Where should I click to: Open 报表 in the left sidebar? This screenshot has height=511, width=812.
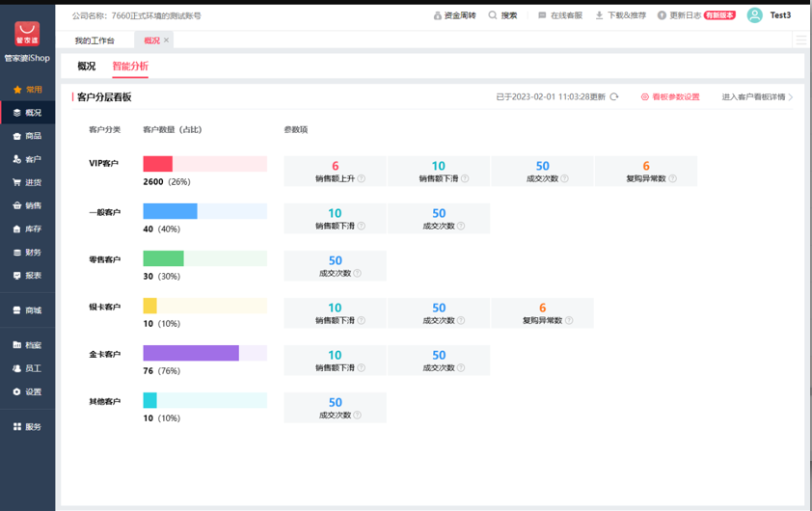click(27, 276)
